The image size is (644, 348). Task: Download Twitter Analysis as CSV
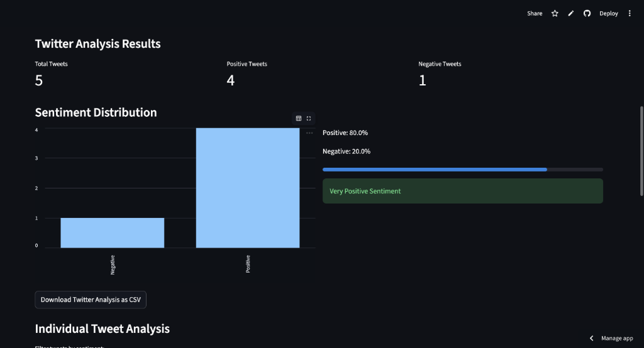[x=91, y=300]
